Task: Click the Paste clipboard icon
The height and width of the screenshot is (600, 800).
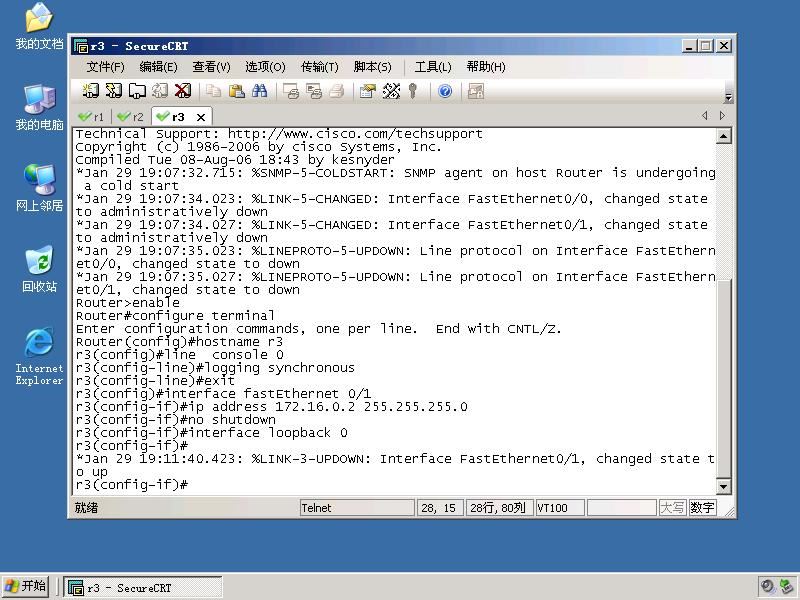Action: pyautogui.click(x=236, y=91)
